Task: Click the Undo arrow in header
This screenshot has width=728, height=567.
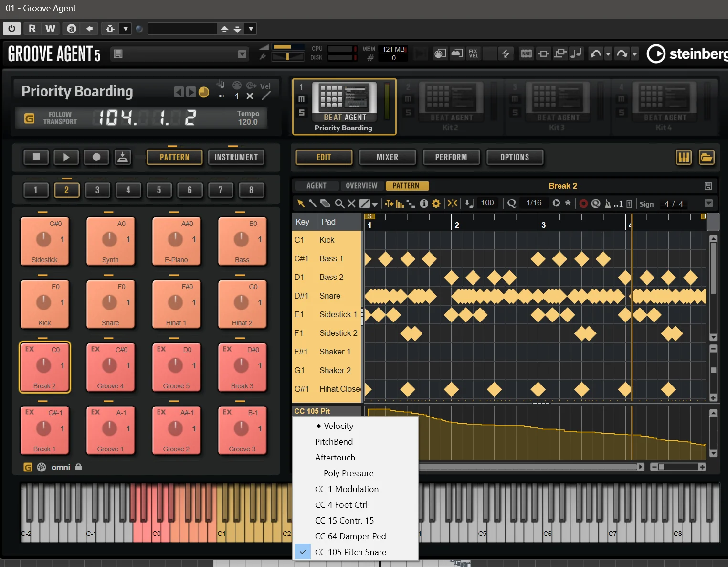Action: tap(595, 53)
